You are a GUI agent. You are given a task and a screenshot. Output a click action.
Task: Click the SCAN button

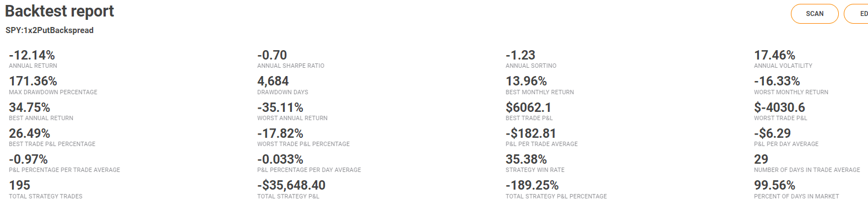[x=815, y=14]
